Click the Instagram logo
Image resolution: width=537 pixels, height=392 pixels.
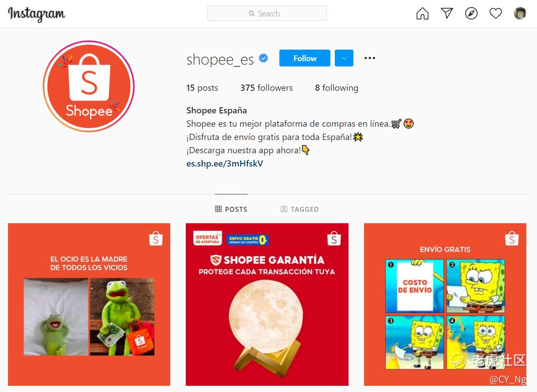click(36, 14)
